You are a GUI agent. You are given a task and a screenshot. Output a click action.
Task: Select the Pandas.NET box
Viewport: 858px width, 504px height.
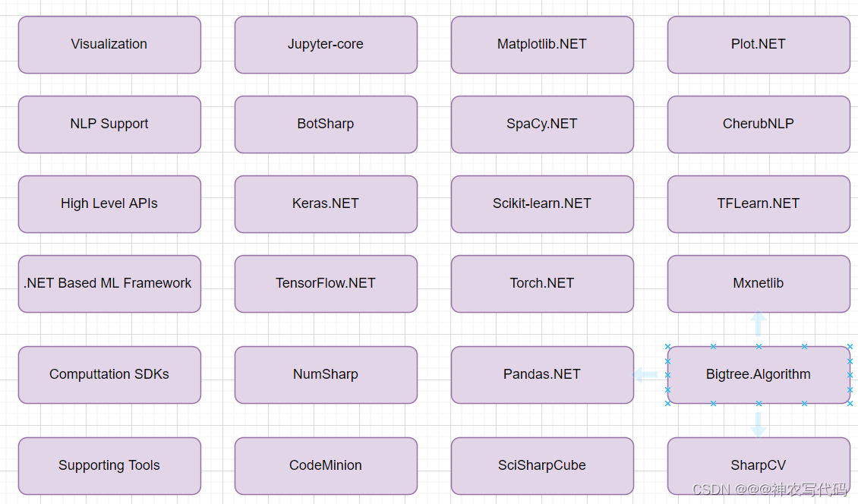click(x=542, y=375)
